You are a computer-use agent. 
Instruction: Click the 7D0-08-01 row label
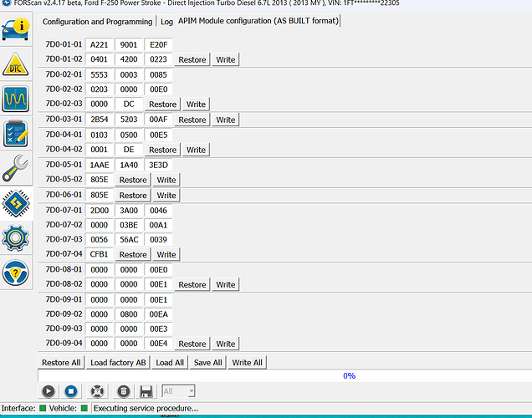tap(64, 269)
